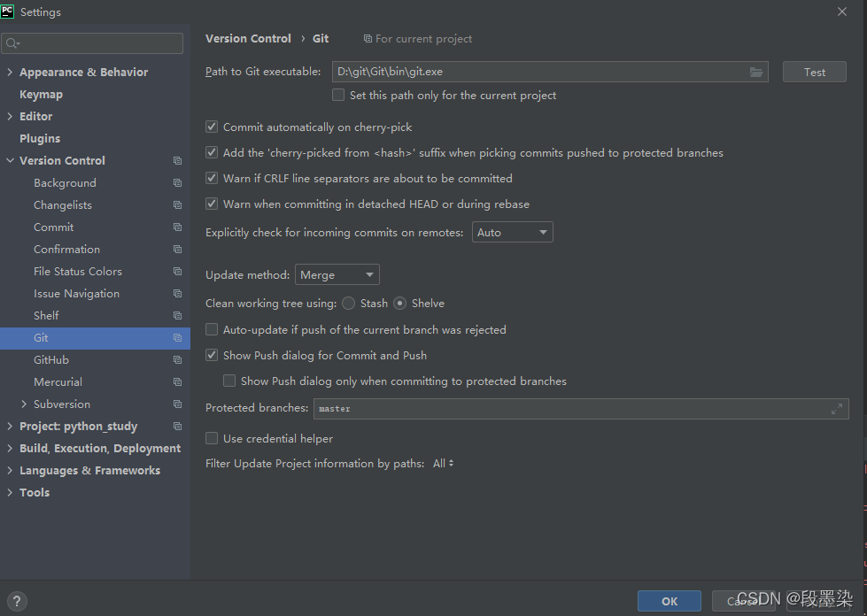867x616 pixels.
Task: Expand Project: python_study section
Action: coord(10,426)
